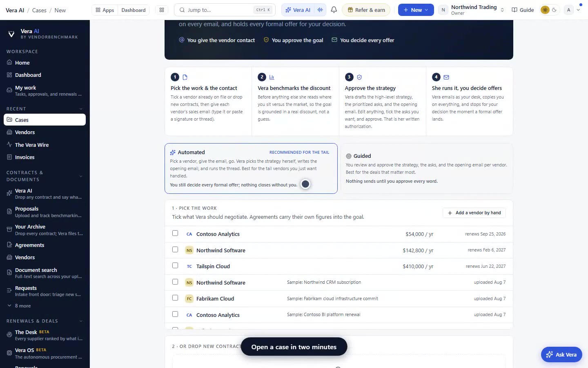Click the notifications bell icon
588x368 pixels.
[334, 10]
